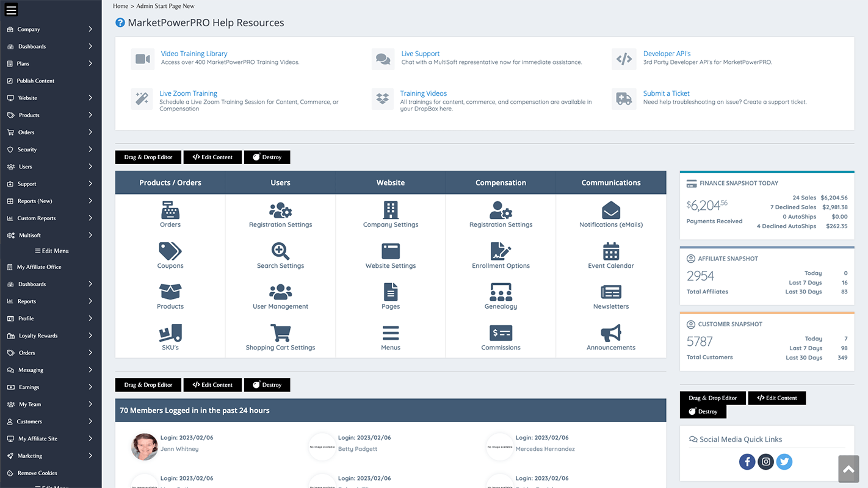Click the Mercedes Hernandez member name
The height and width of the screenshot is (488, 868).
pyautogui.click(x=545, y=449)
